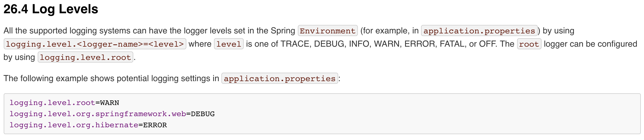Click the inline 'level' code word
The image size is (644, 140).
click(x=229, y=44)
